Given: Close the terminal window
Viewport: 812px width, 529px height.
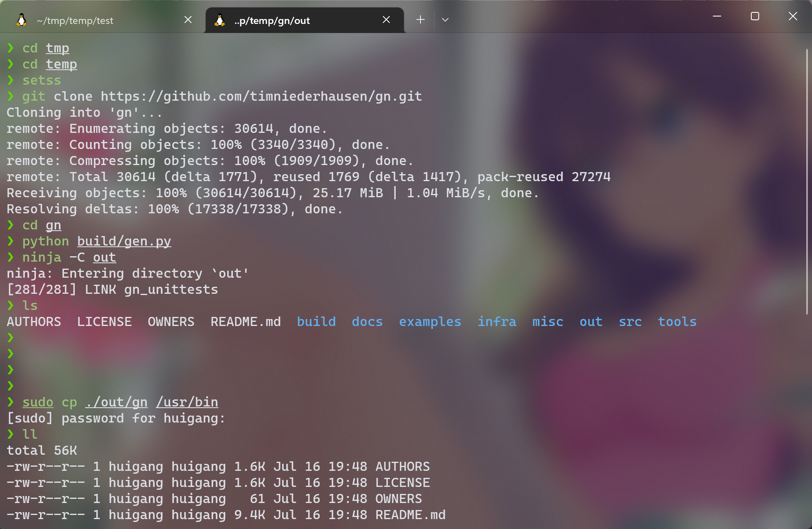Looking at the screenshot, I should point(793,17).
